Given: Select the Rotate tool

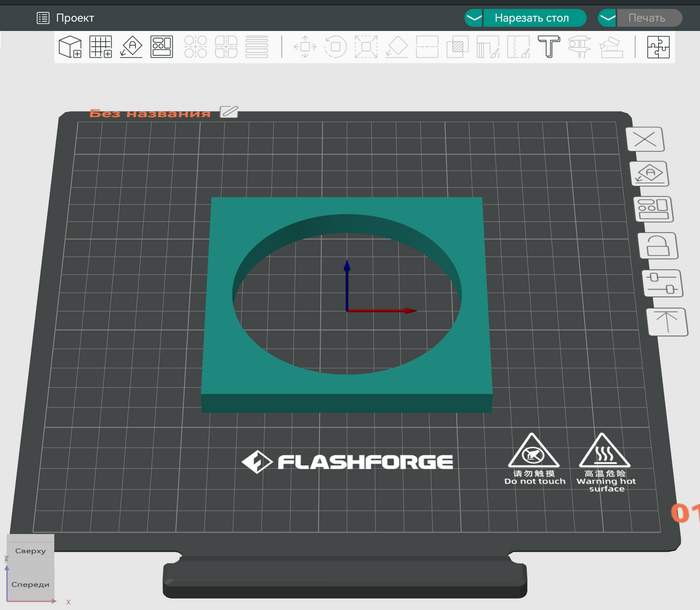Looking at the screenshot, I should 336,47.
